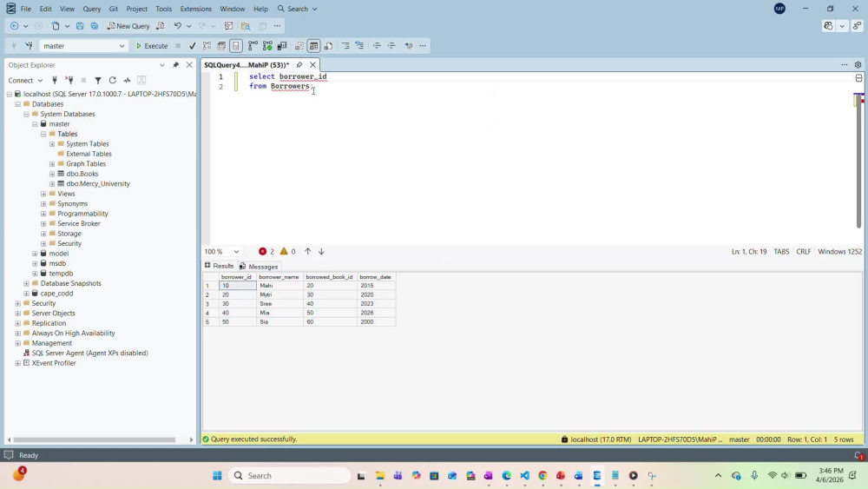Select Results to File mode
The height and width of the screenshot is (489, 868).
pos(328,46)
